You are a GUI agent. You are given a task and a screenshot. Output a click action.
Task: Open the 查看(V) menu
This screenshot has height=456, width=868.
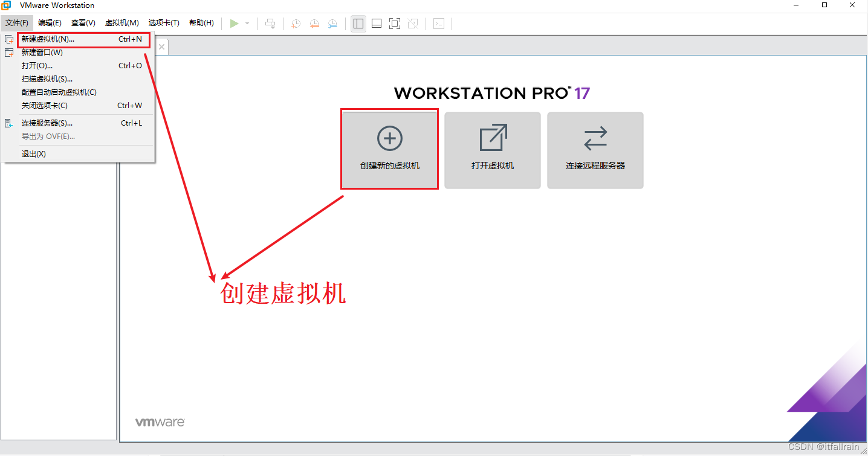[83, 23]
